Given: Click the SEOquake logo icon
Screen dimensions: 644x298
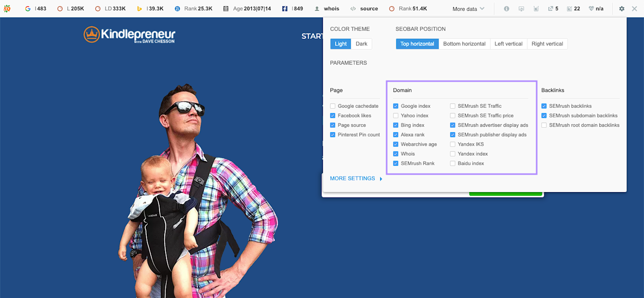Looking at the screenshot, I should click(x=7, y=8).
